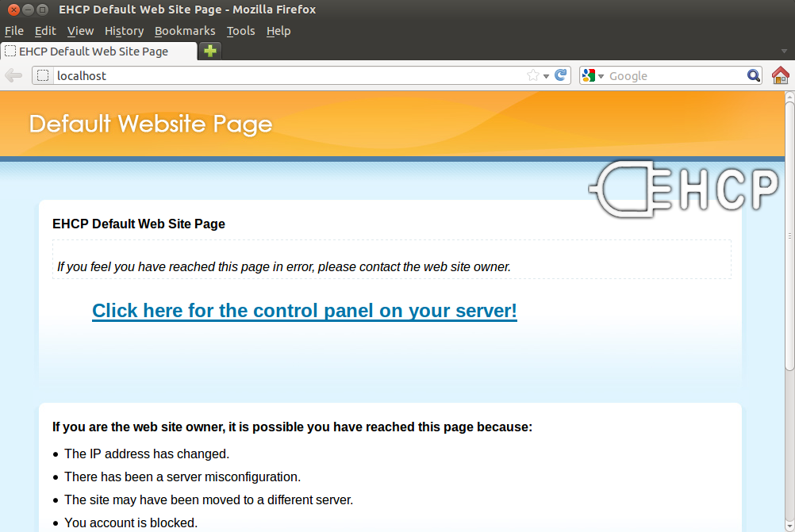Screen dimensions: 795x532
Task: Minimize the Firefox window
Action: click(29, 10)
